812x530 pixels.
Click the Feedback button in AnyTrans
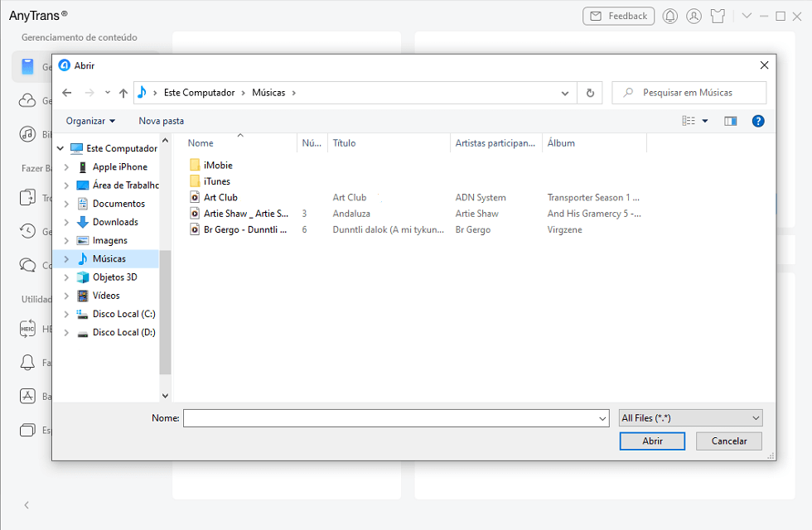tap(618, 16)
